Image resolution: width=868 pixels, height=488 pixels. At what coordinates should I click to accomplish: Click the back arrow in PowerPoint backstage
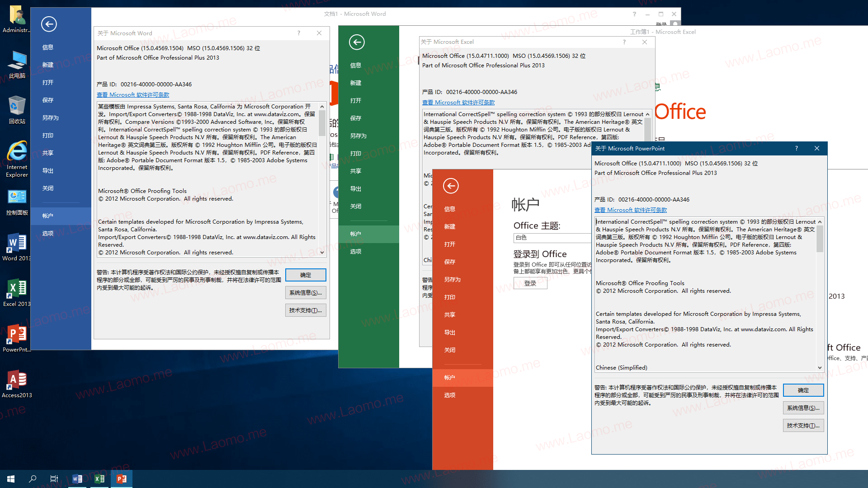point(451,186)
